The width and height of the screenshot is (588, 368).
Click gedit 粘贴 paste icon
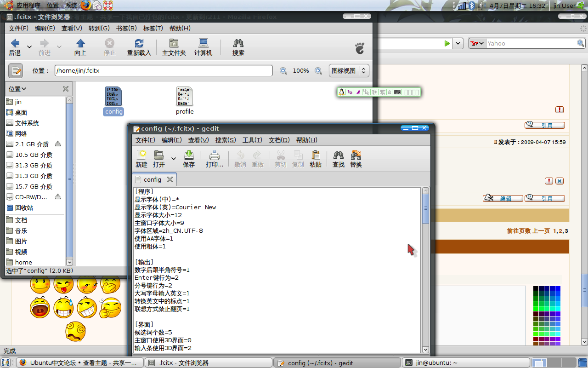(x=316, y=155)
